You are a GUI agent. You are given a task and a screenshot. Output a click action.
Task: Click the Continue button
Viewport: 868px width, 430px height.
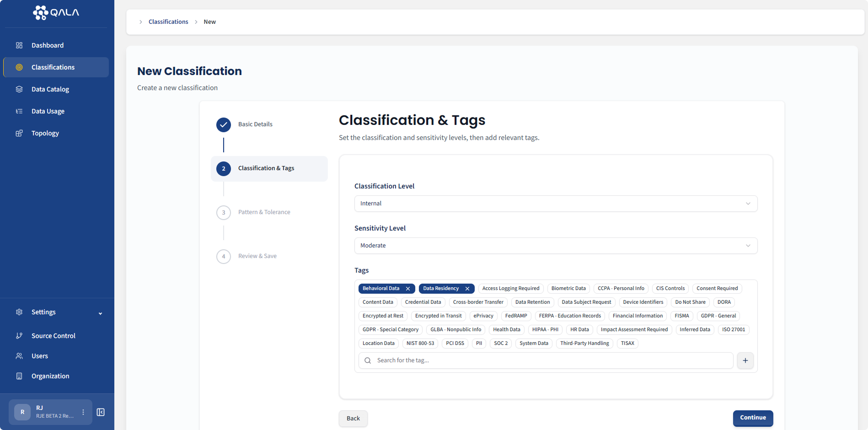coord(752,418)
